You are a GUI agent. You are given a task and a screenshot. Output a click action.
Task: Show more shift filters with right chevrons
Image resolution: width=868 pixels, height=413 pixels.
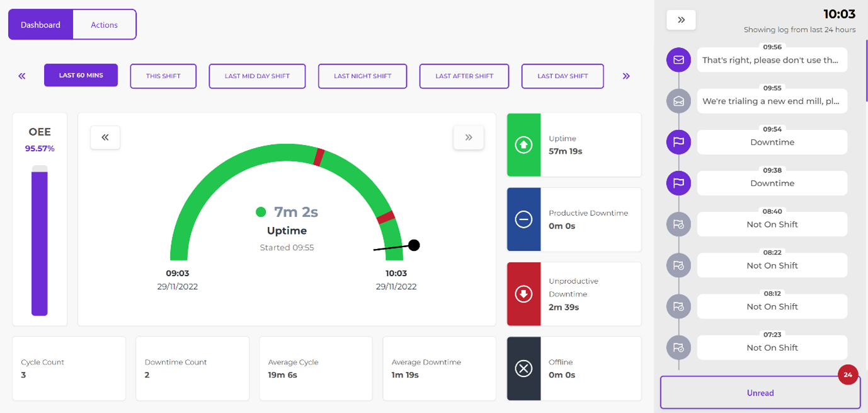click(626, 76)
